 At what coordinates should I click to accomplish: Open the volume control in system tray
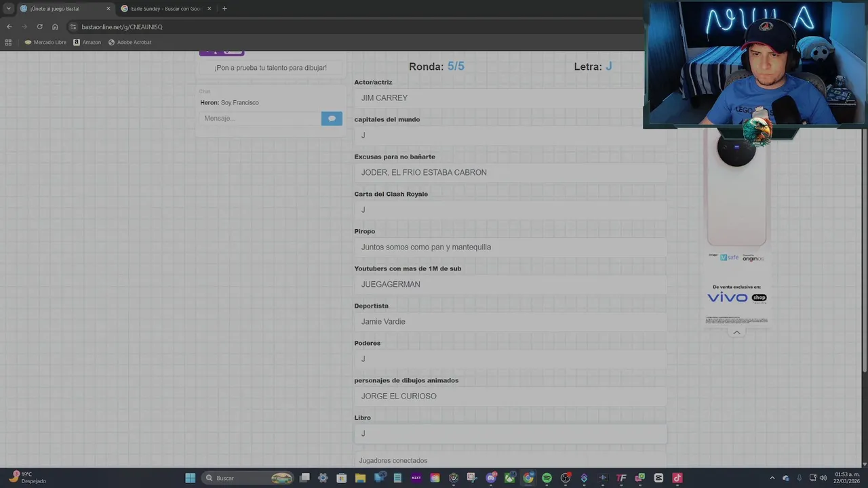tap(823, 478)
